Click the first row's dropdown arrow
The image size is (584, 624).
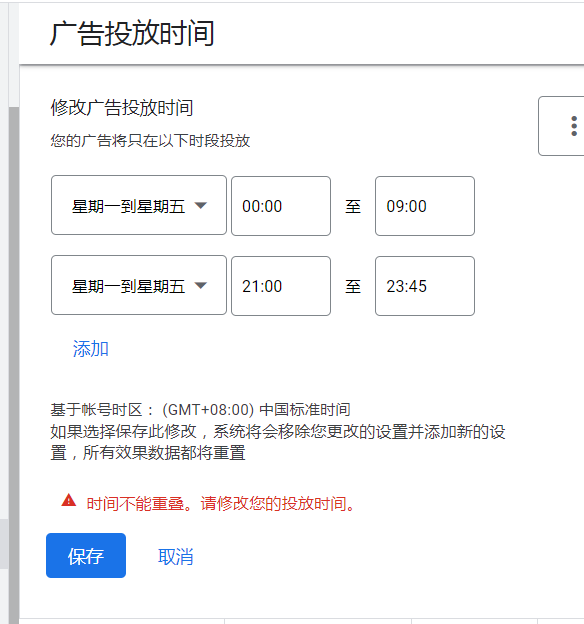click(201, 205)
